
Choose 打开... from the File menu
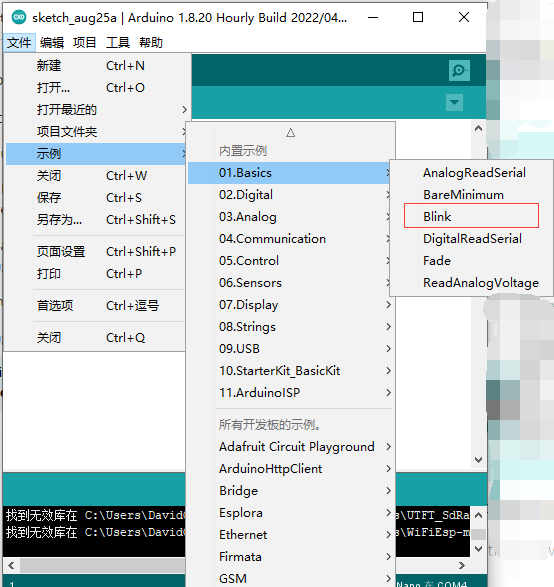coord(95,88)
